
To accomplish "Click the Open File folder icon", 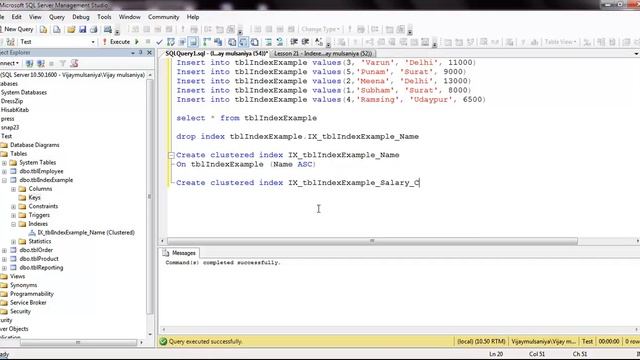I will point(71,29).
